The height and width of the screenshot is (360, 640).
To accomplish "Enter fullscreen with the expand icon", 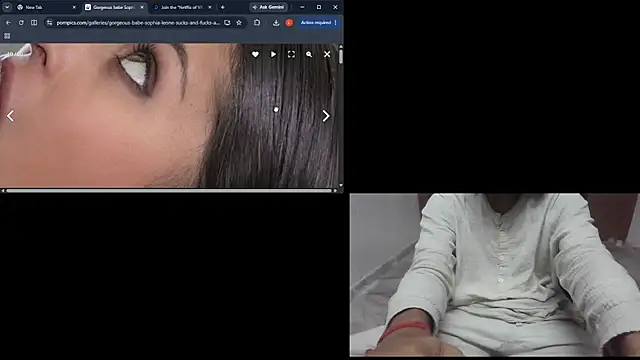I will point(291,54).
